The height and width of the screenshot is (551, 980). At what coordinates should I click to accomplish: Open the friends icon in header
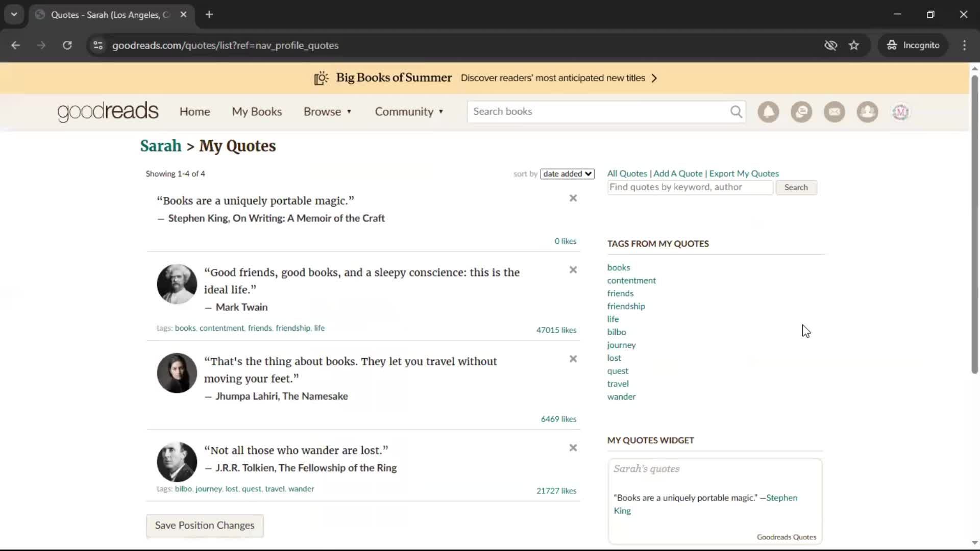867,112
